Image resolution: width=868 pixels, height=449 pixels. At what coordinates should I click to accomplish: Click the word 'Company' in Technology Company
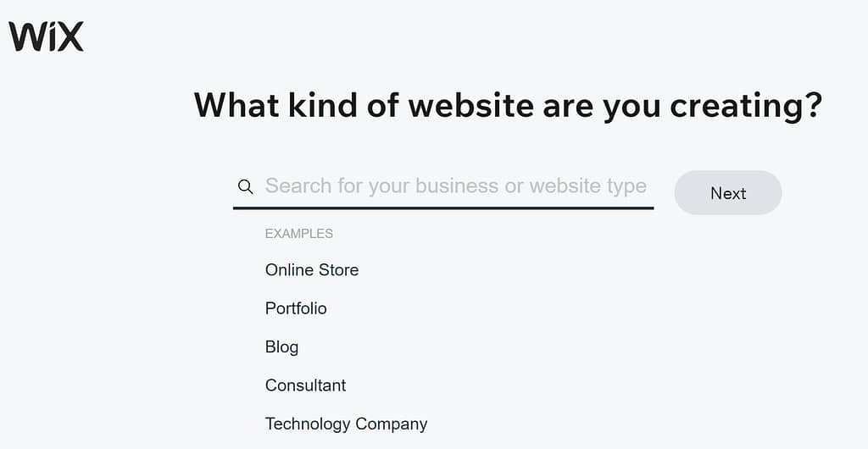click(x=392, y=424)
